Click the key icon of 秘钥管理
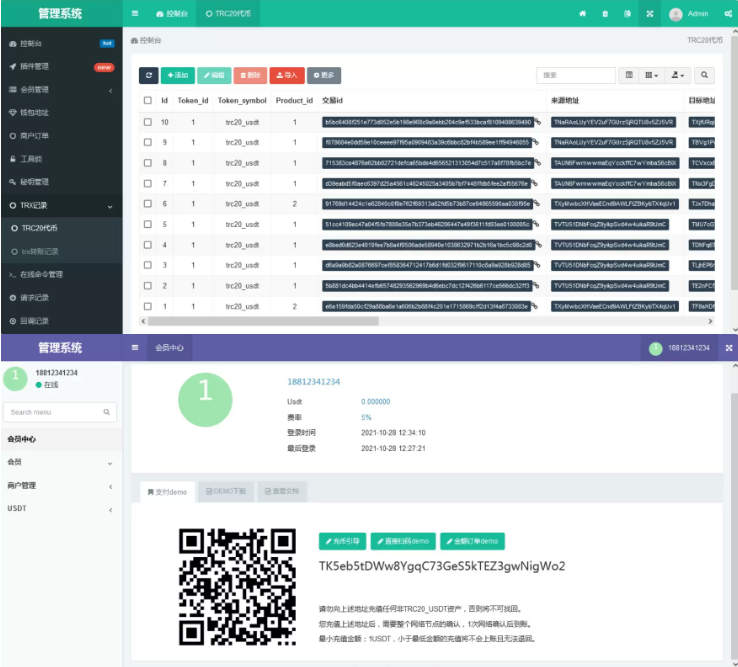 click(x=13, y=182)
